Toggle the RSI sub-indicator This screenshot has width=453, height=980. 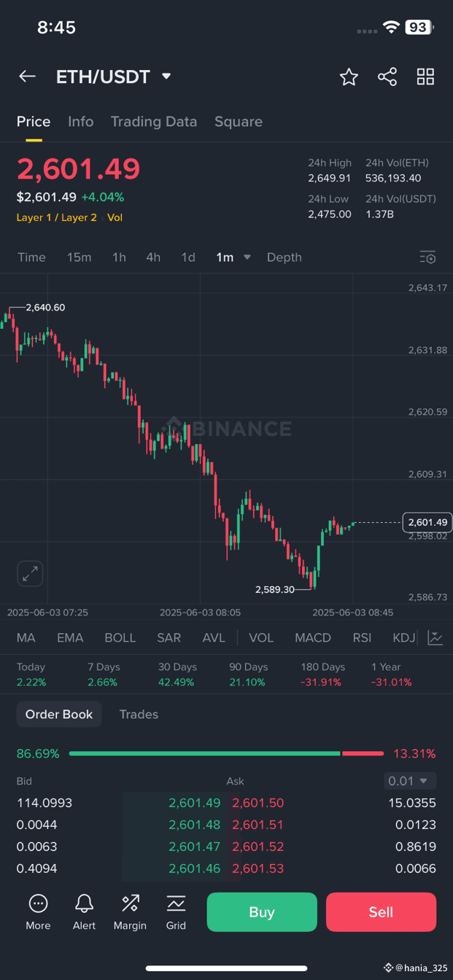362,638
